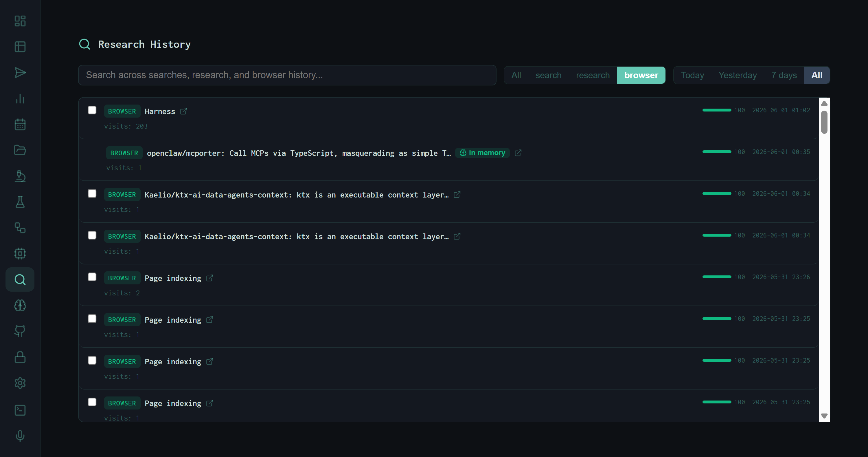Check the Harness entry checkbox
Viewport: 868px width, 457px height.
coord(92,110)
